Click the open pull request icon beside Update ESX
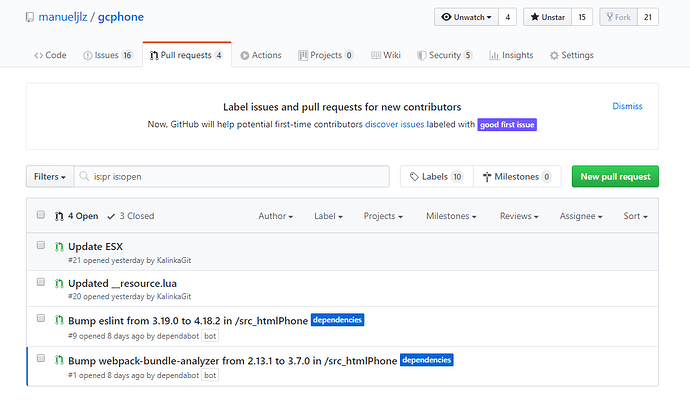Image resolution: width=690 pixels, height=408 pixels. tap(59, 247)
